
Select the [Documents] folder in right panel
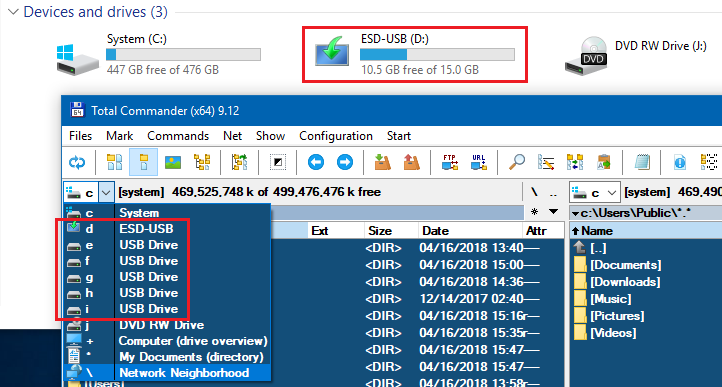pyautogui.click(x=626, y=265)
